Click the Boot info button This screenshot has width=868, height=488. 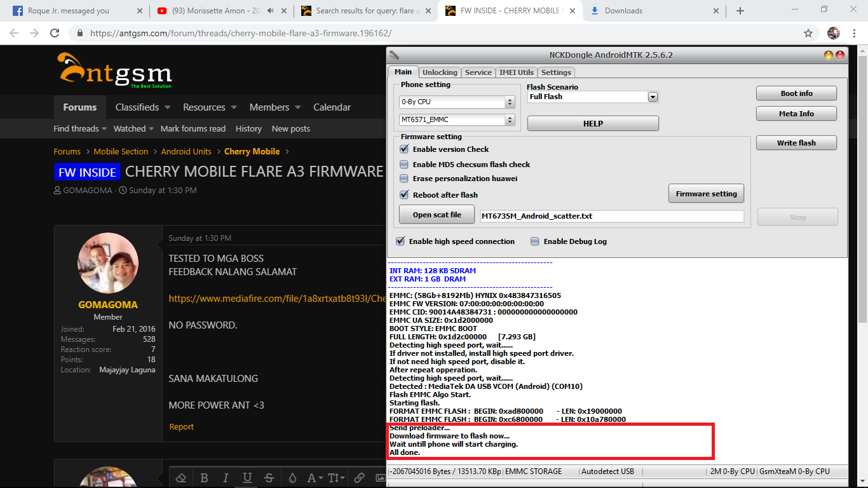click(796, 93)
